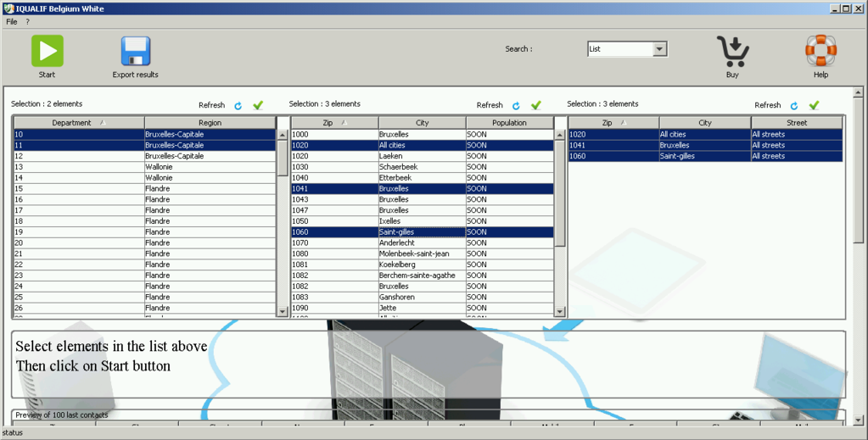Select the Laeken city row
868x440 pixels.
click(423, 156)
